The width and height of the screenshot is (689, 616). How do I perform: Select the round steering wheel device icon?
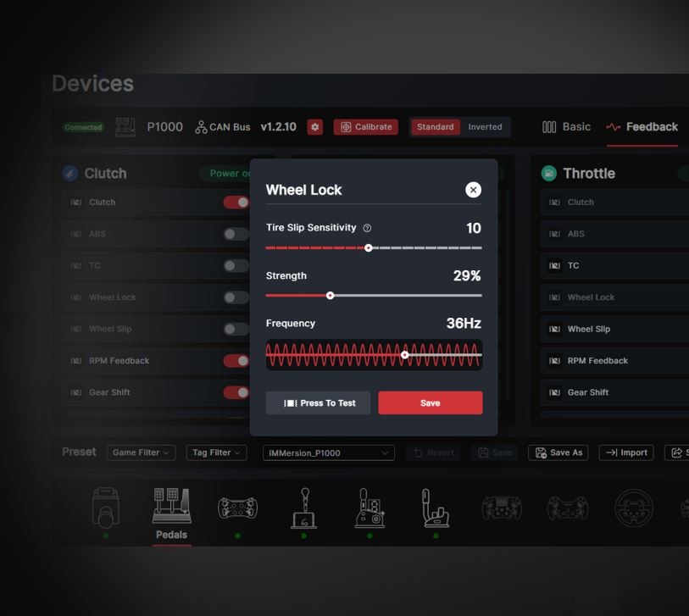point(633,508)
